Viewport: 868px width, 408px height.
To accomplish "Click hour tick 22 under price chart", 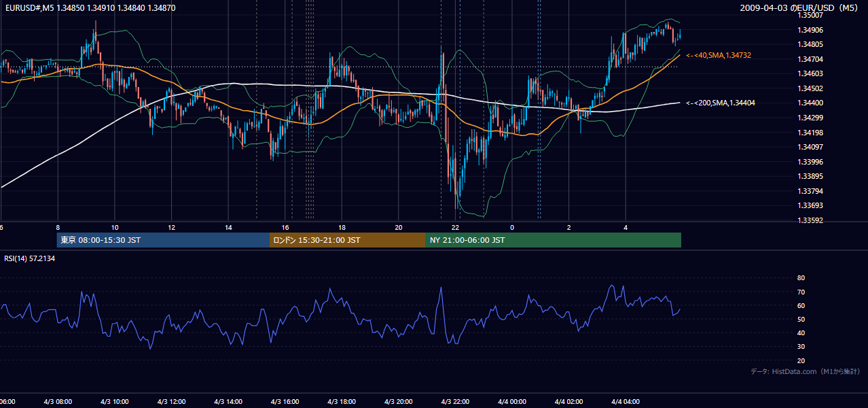I will tap(455, 228).
